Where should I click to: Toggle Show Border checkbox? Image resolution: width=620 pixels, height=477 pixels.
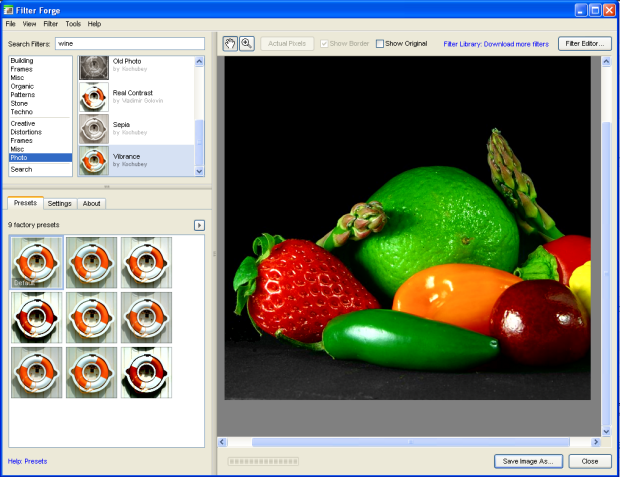coord(324,44)
